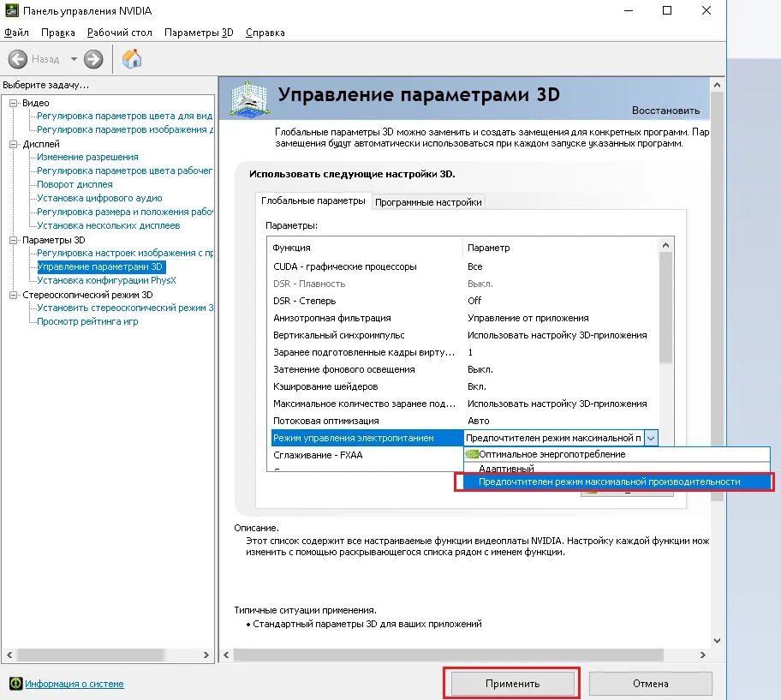Open Параметры 3D menu

[199, 33]
